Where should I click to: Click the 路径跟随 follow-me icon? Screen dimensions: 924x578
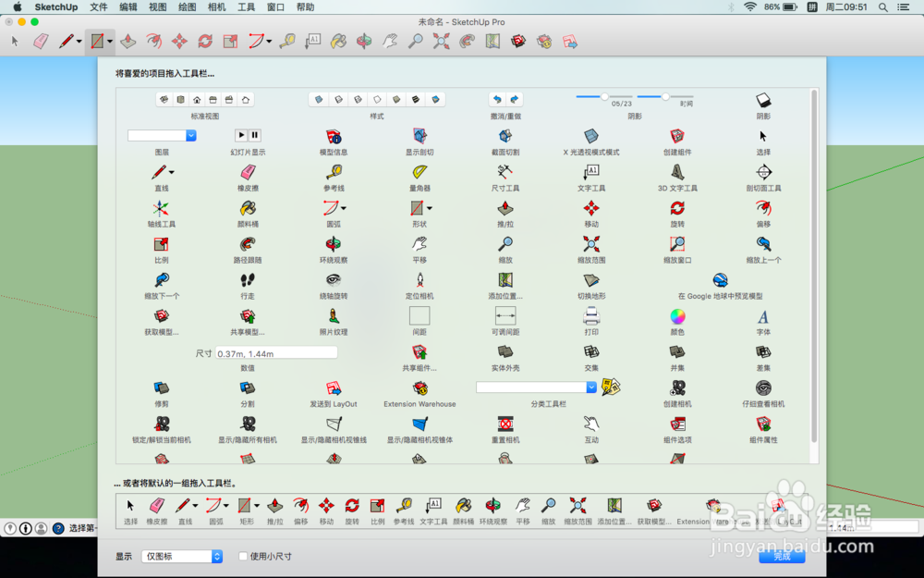248,244
